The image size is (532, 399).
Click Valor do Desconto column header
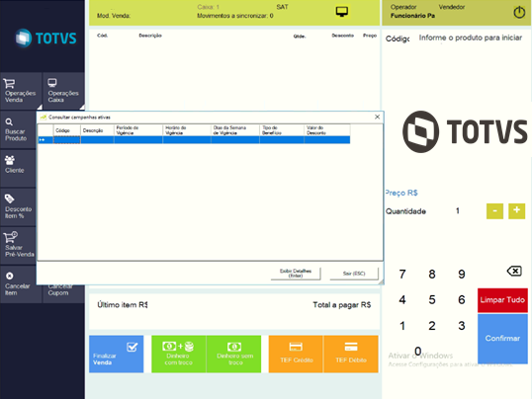tap(327, 130)
